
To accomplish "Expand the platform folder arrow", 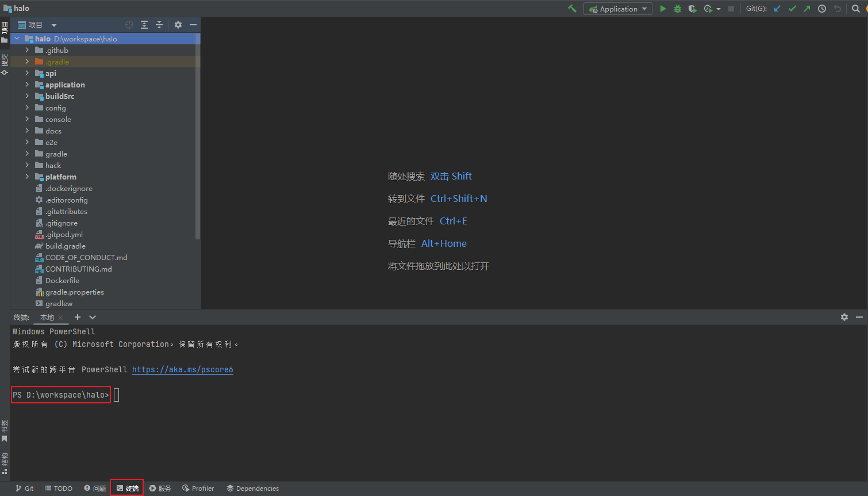I will [27, 177].
